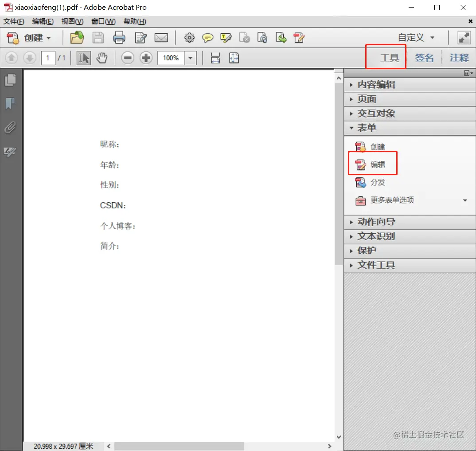Expand the 页面 section
The image size is (476, 451).
(410, 99)
